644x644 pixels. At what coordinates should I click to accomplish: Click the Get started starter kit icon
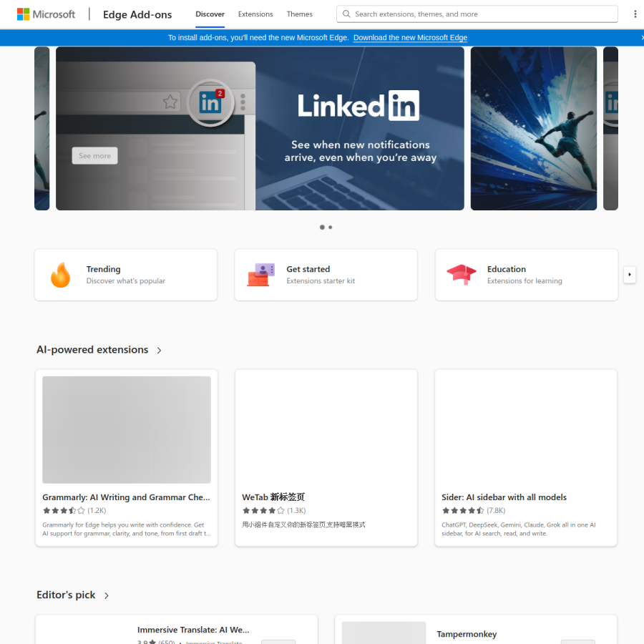(260, 275)
